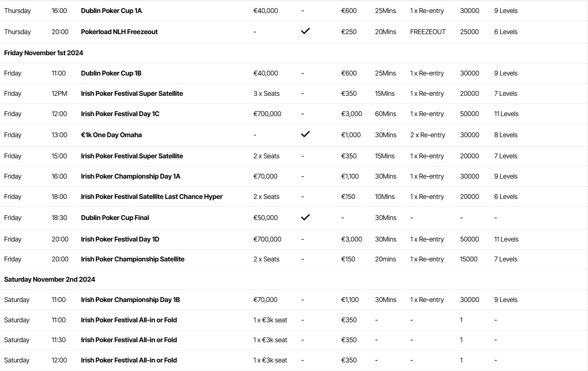
Task: Open Irish Poker Championship Day 1B
Action: tap(130, 300)
